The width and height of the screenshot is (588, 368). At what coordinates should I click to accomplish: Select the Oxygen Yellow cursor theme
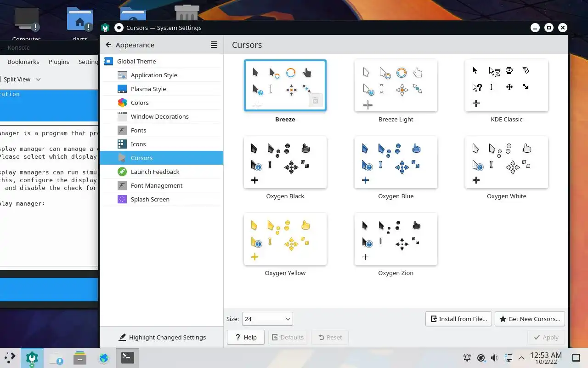click(x=285, y=239)
